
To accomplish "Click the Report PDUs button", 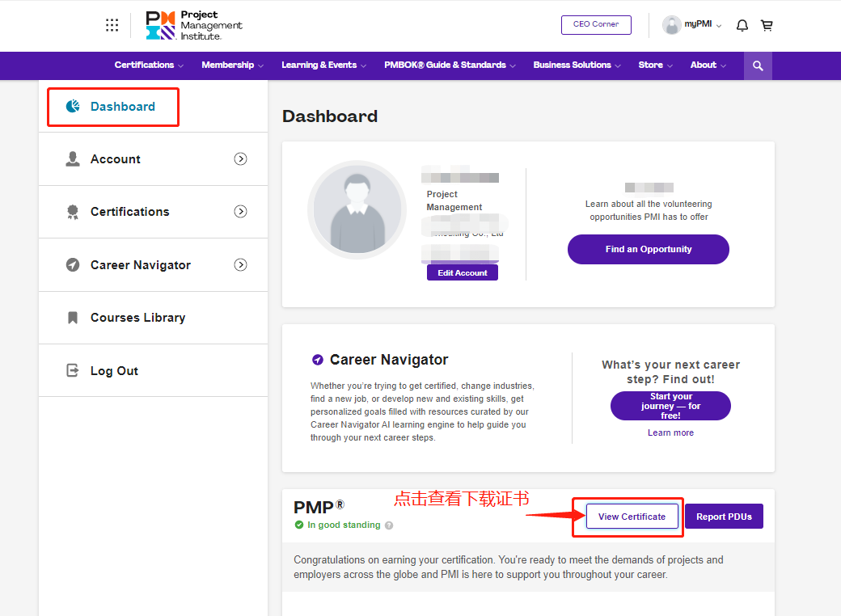I will 724,517.
